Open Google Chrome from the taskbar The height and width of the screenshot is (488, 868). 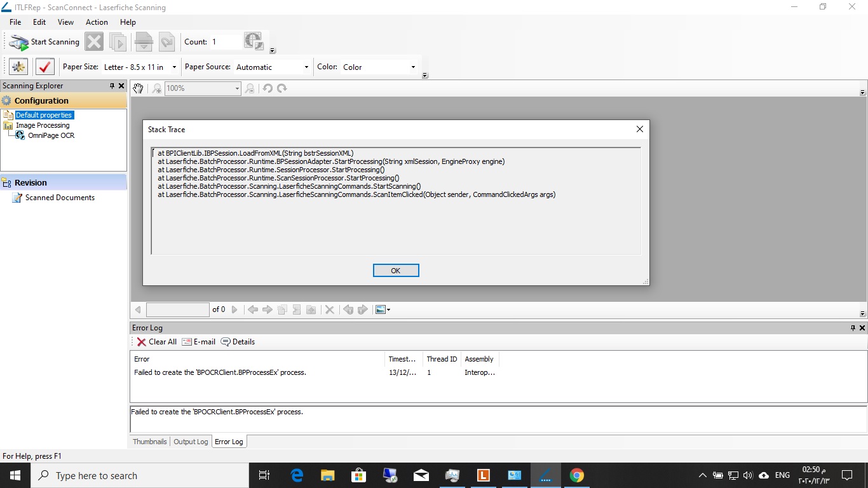click(x=576, y=475)
